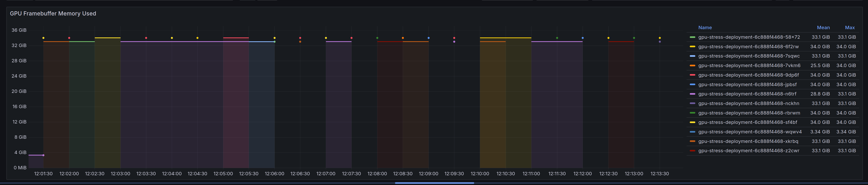This screenshot has width=868, height=185.
Task: Click Mean value 33.1 GiB in 58×72 row
Action: [x=820, y=37]
